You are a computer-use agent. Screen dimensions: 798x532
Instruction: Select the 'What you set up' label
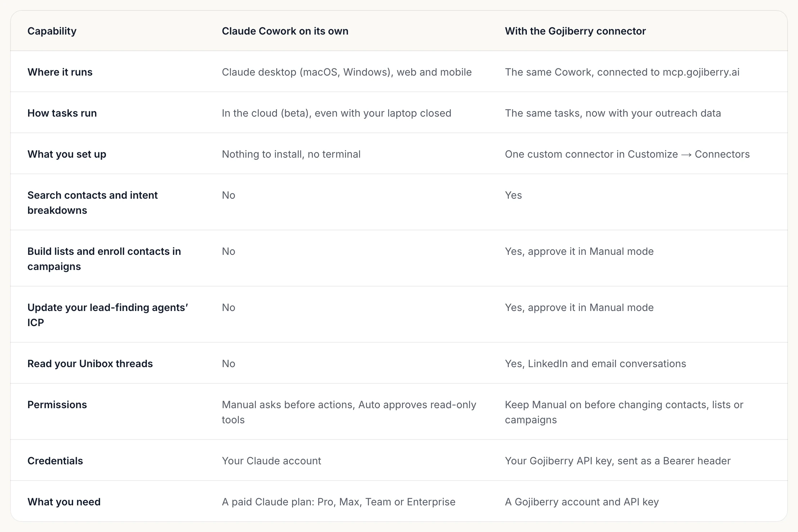pos(67,154)
